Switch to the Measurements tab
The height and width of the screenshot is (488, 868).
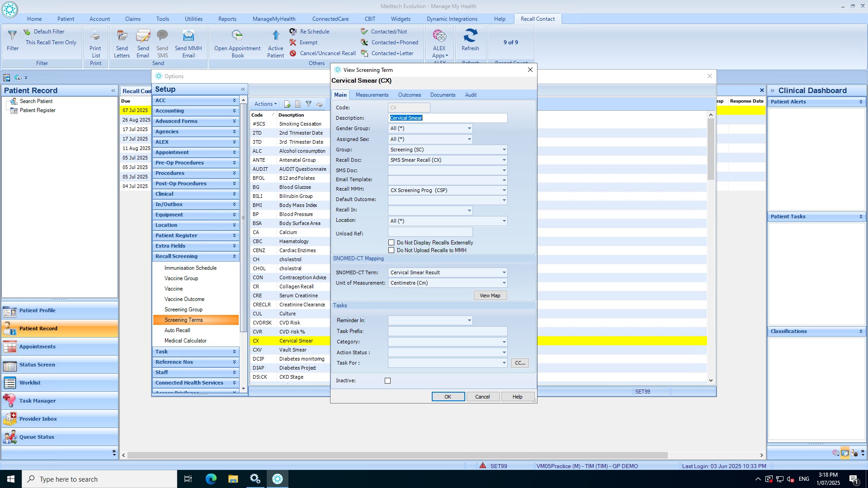pyautogui.click(x=372, y=95)
